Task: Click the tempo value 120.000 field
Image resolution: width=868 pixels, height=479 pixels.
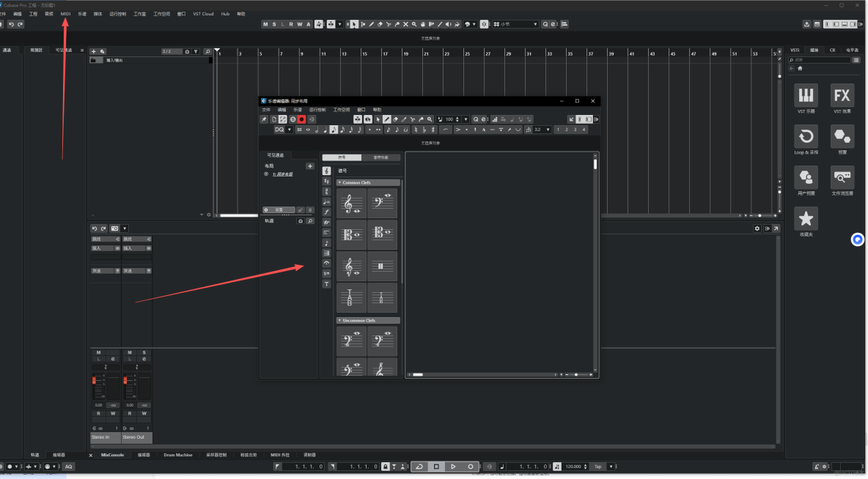Action: 573,467
